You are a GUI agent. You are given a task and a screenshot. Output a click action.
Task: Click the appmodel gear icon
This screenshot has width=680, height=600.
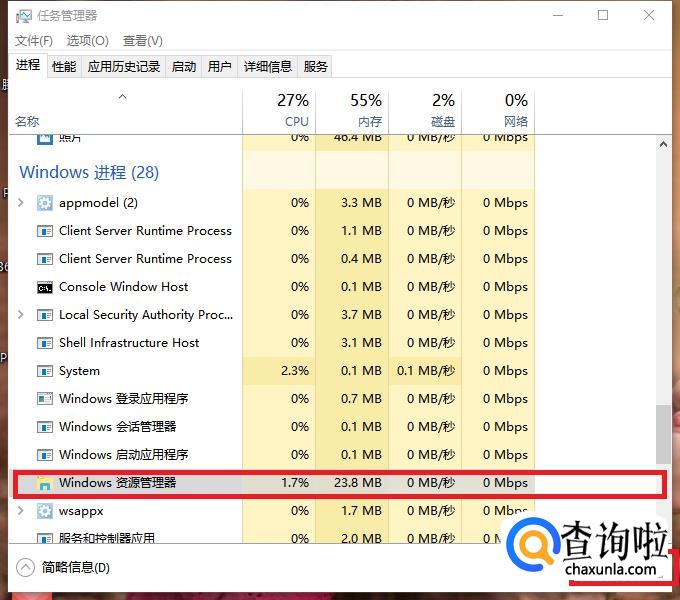(45, 202)
